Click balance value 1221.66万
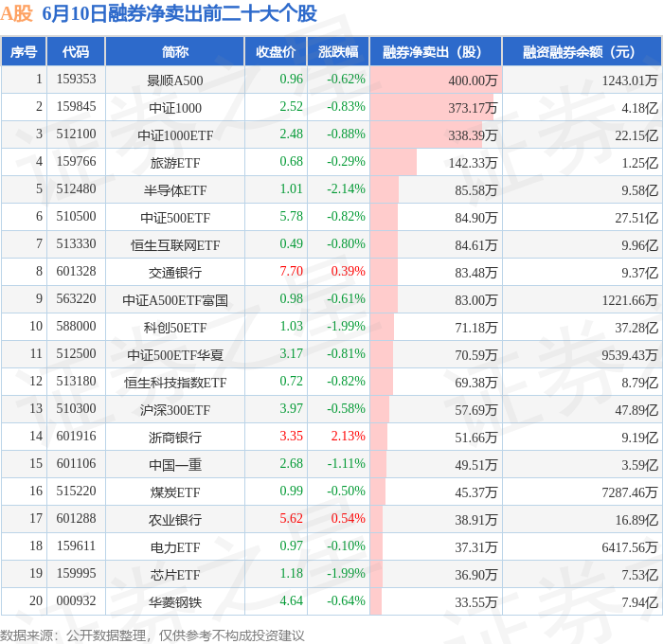663x644 pixels. click(630, 300)
